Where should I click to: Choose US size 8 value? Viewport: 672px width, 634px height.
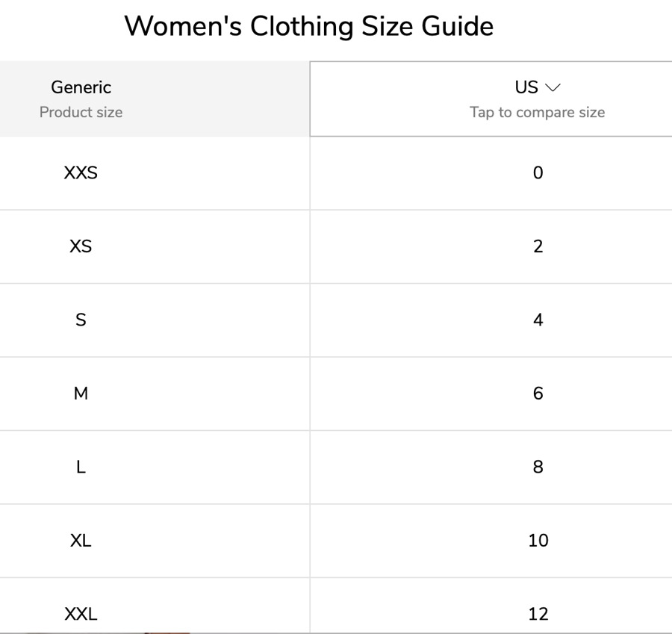[538, 467]
